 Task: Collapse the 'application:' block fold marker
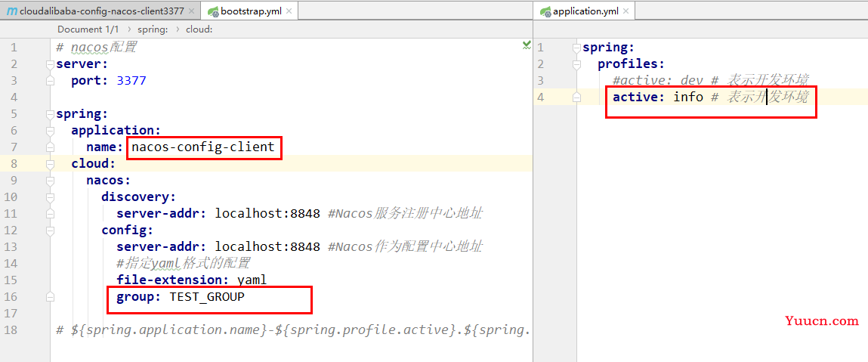pyautogui.click(x=51, y=131)
